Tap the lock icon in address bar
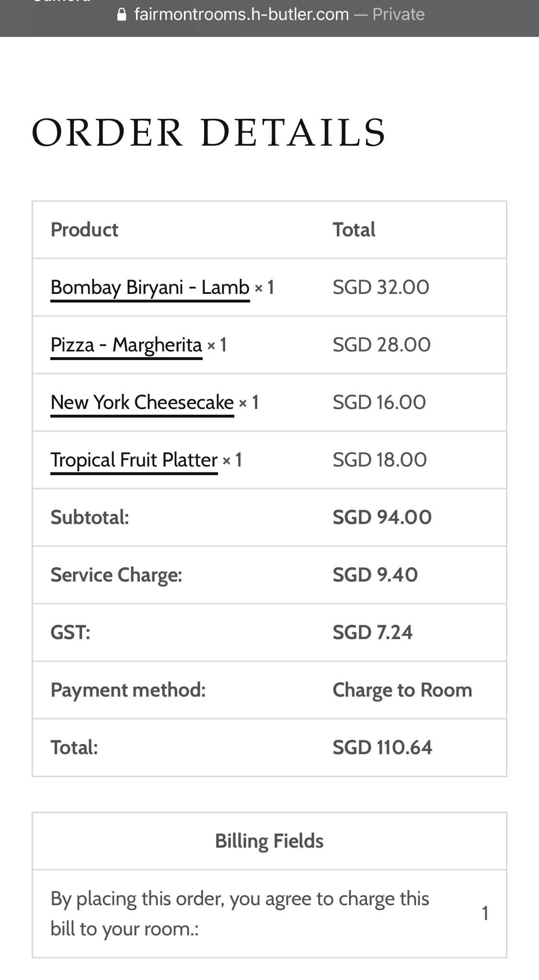Screen dimensions: 539x980 pyautogui.click(x=122, y=15)
